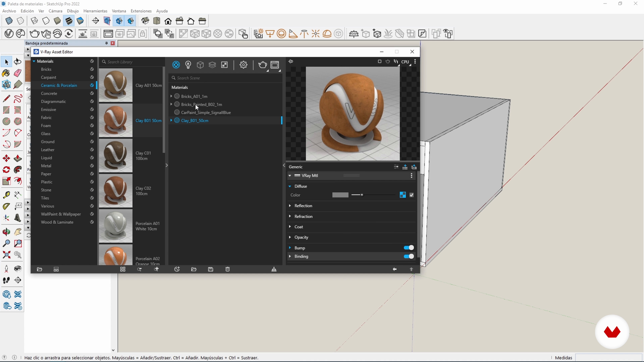
Task: Toggle the Metal category check mark
Action: pos(92,166)
